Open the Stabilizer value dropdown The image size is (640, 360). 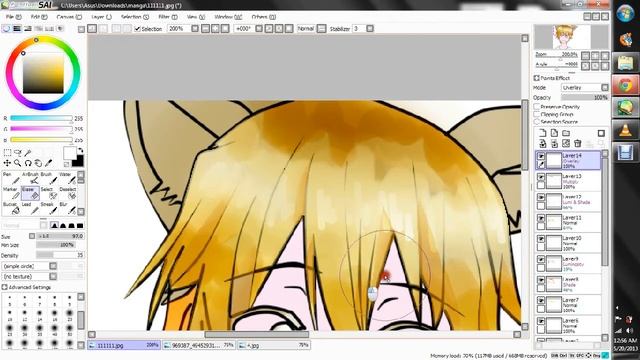click(x=370, y=29)
